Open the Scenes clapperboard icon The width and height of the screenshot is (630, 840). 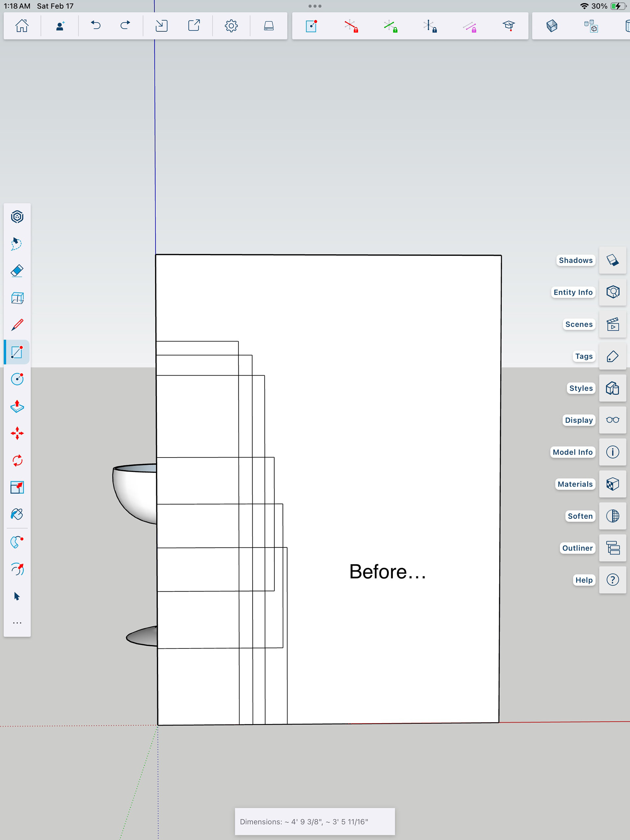click(x=613, y=324)
